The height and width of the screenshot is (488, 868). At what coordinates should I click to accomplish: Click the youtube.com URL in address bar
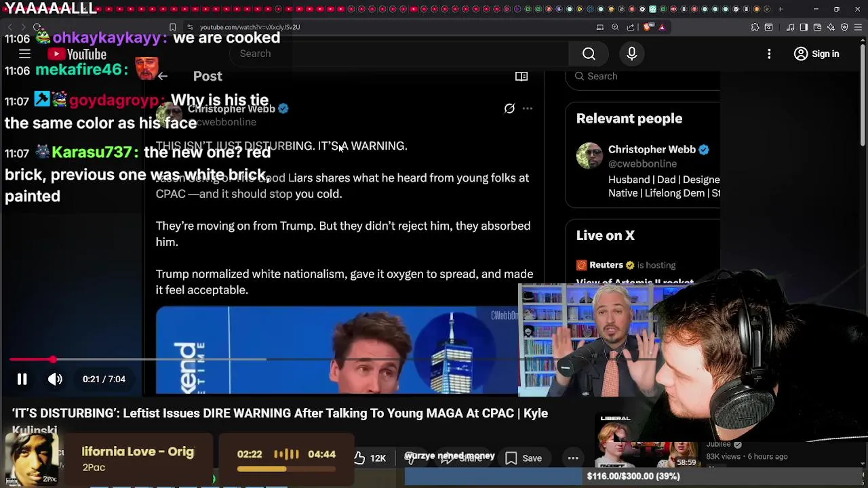click(250, 27)
